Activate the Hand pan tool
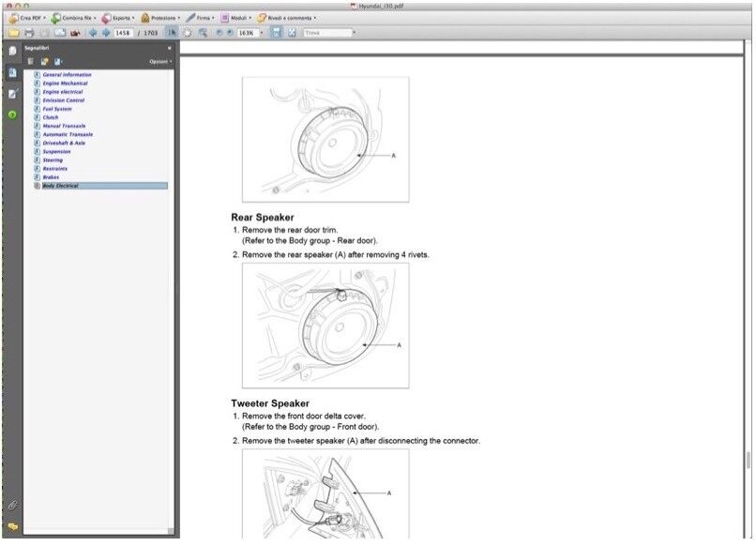Screen dimensions: 756x546 tap(187, 33)
